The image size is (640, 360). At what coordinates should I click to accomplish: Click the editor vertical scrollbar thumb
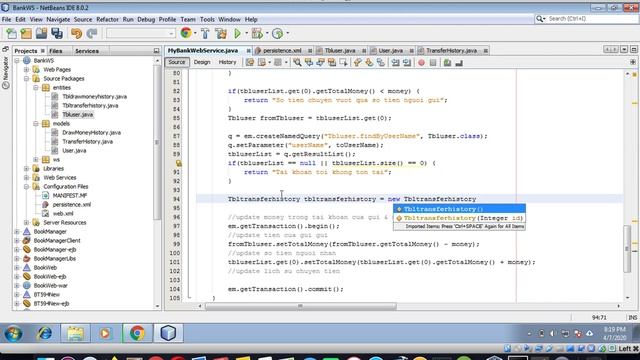pos(627,249)
